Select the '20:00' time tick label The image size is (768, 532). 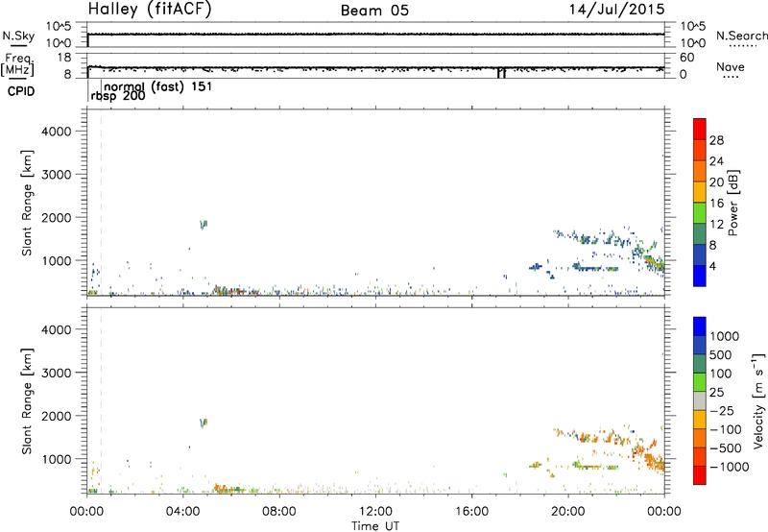568,512
